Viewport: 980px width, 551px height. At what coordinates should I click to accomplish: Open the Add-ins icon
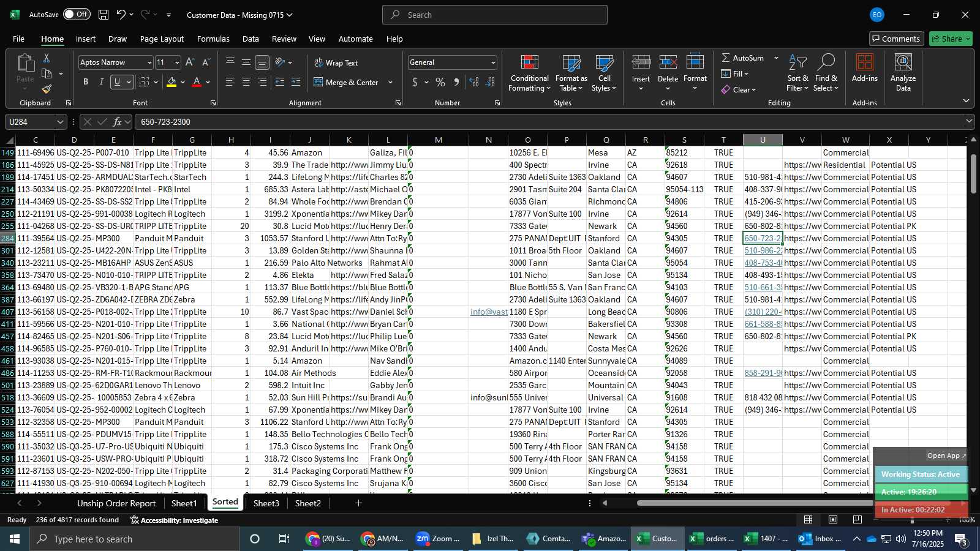[865, 68]
